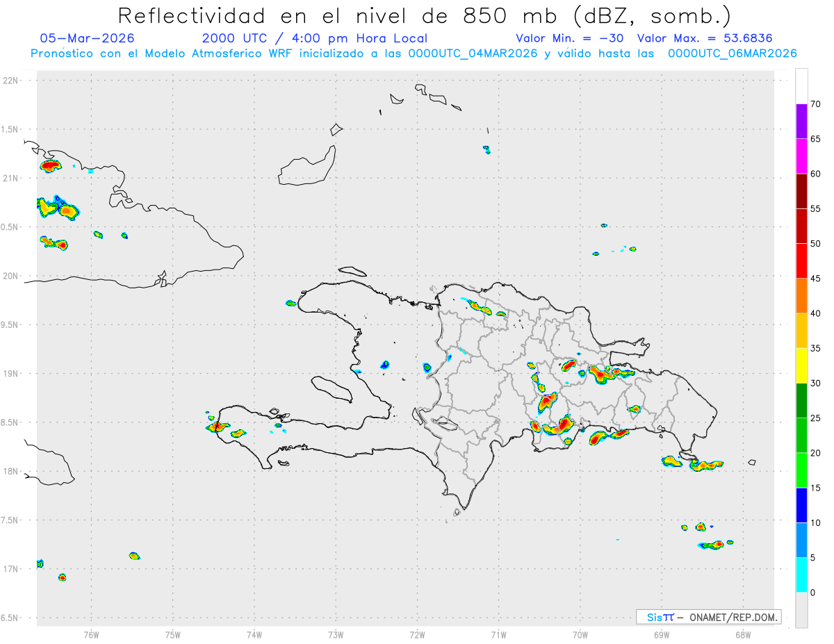Click the '21N' latitude label
Image resolution: width=834 pixels, height=644 pixels.
10,179
